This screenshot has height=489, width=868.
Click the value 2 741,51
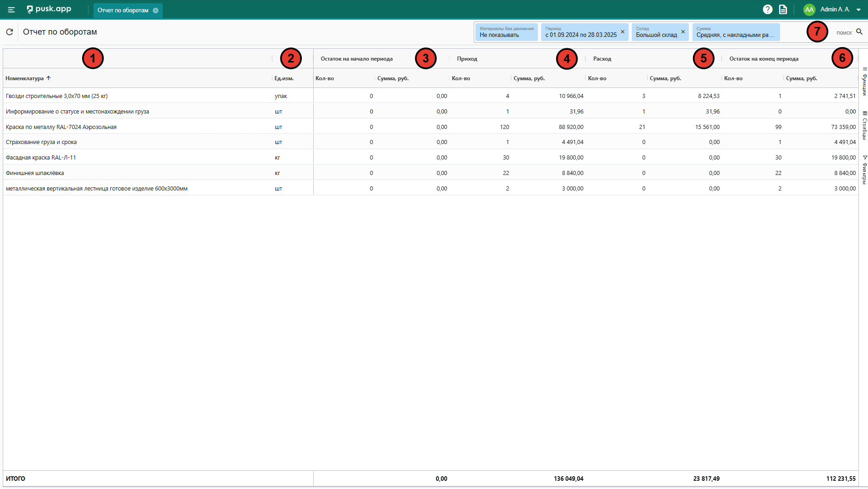tap(845, 96)
